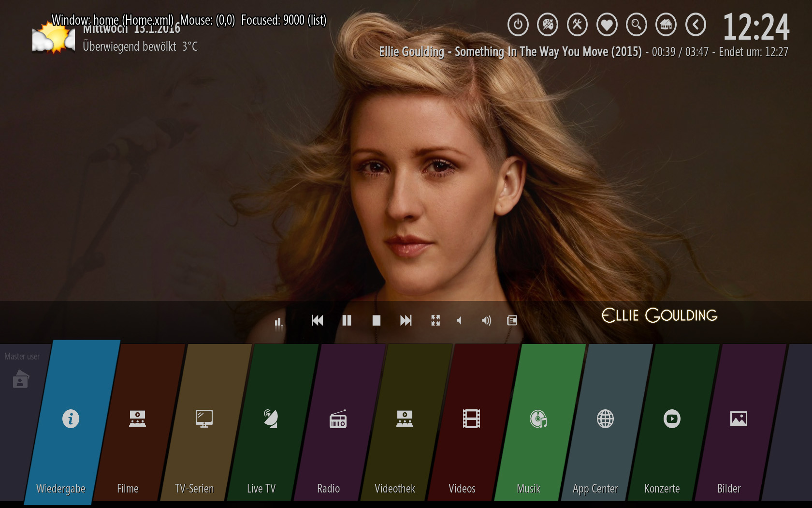Open settings via crossed tools icon

tap(577, 24)
